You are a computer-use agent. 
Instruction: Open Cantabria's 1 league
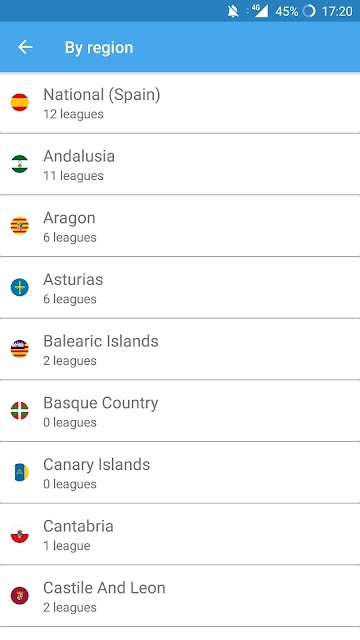pyautogui.click(x=180, y=534)
